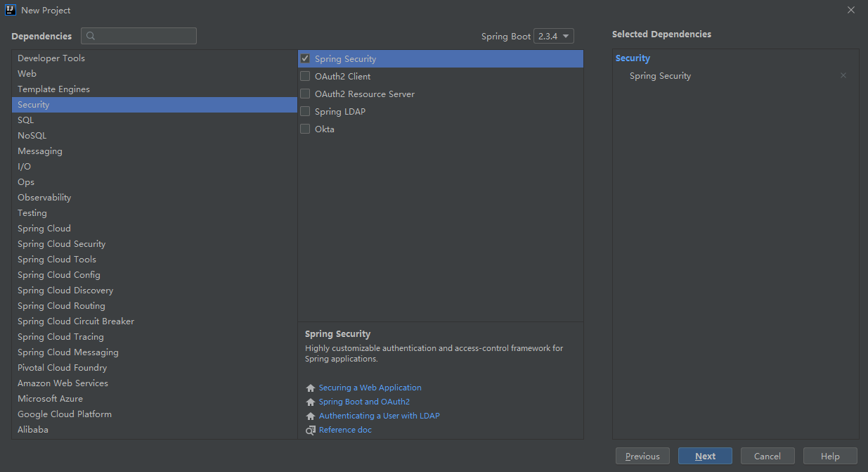
Task: Open the Securing a Web Application link
Action: [370, 388]
